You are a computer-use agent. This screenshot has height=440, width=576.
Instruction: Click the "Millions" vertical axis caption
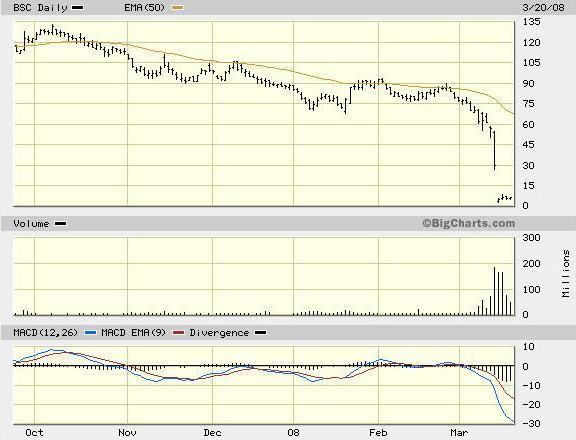[566, 274]
